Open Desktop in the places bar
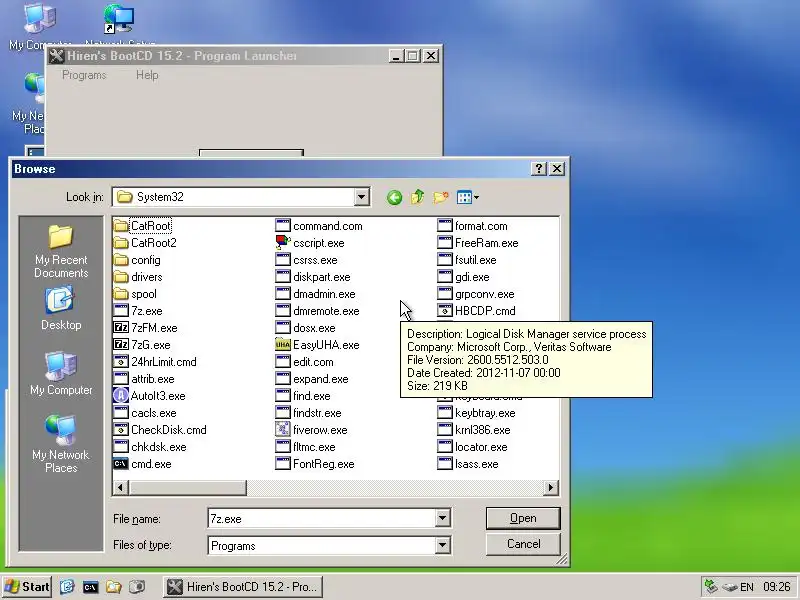This screenshot has width=800, height=600. coord(61,309)
